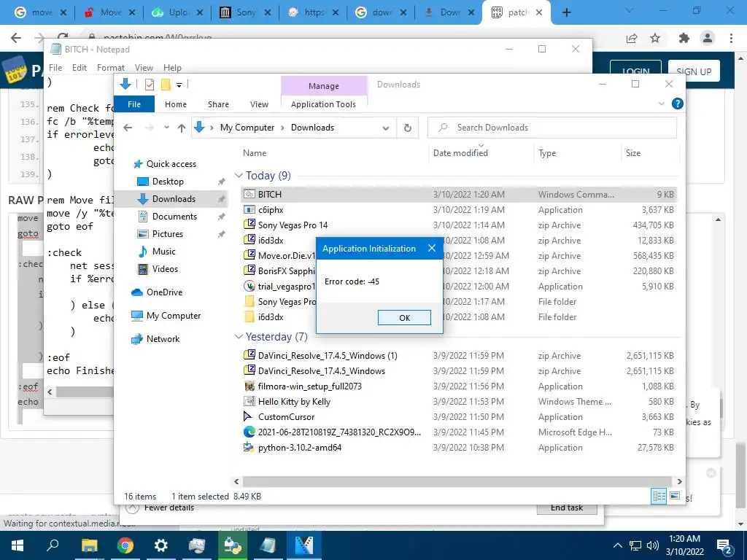
Task: Open Chrome extensions puzzle icon
Action: pyautogui.click(x=684, y=38)
